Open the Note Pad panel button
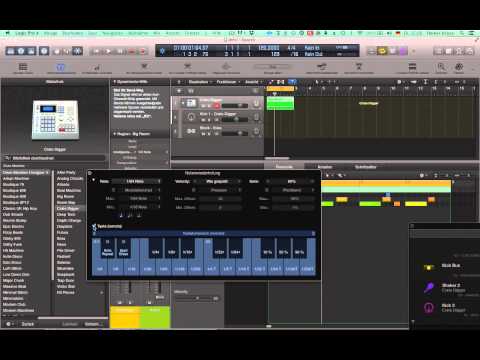Viewport: 480px width, 360px height. click(x=448, y=51)
